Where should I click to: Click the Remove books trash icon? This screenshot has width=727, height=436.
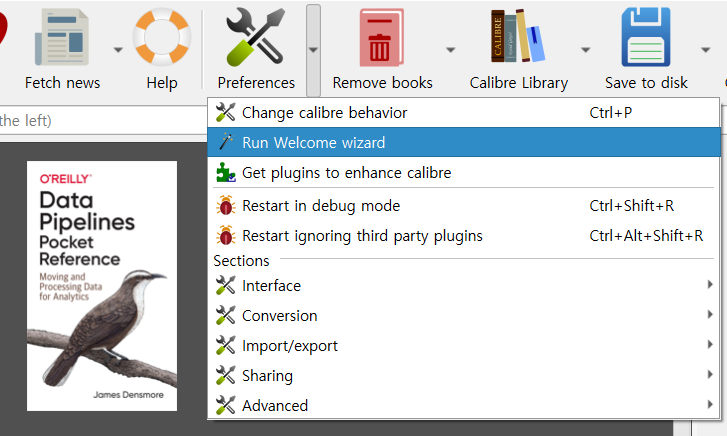click(x=382, y=38)
